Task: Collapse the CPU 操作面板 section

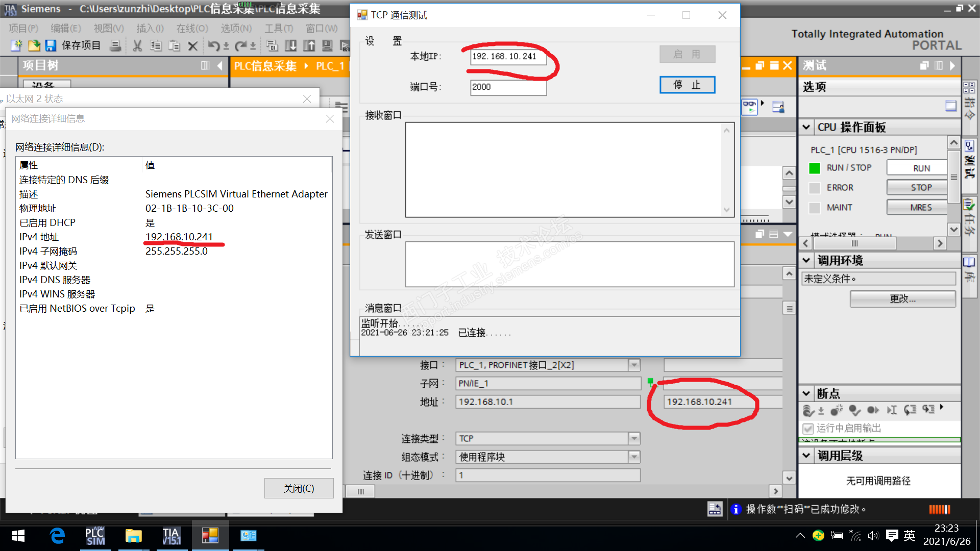Action: point(806,127)
